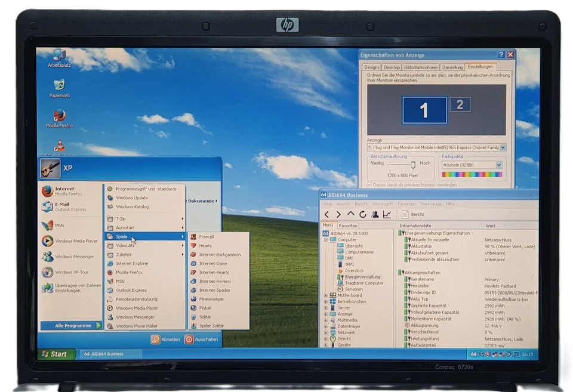
Task: Expand the Motherboard tree node
Action: pyautogui.click(x=325, y=295)
